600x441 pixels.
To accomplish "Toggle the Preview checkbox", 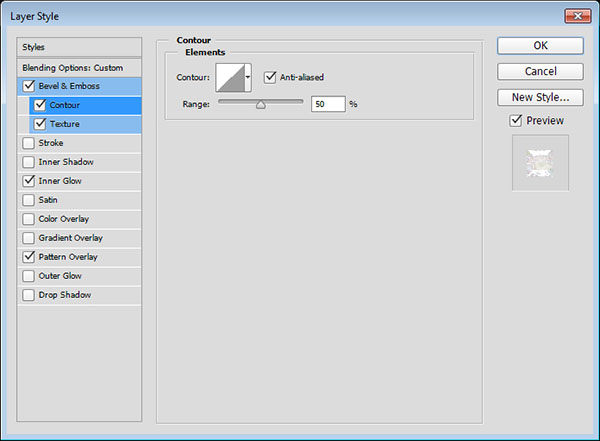I will pos(516,121).
